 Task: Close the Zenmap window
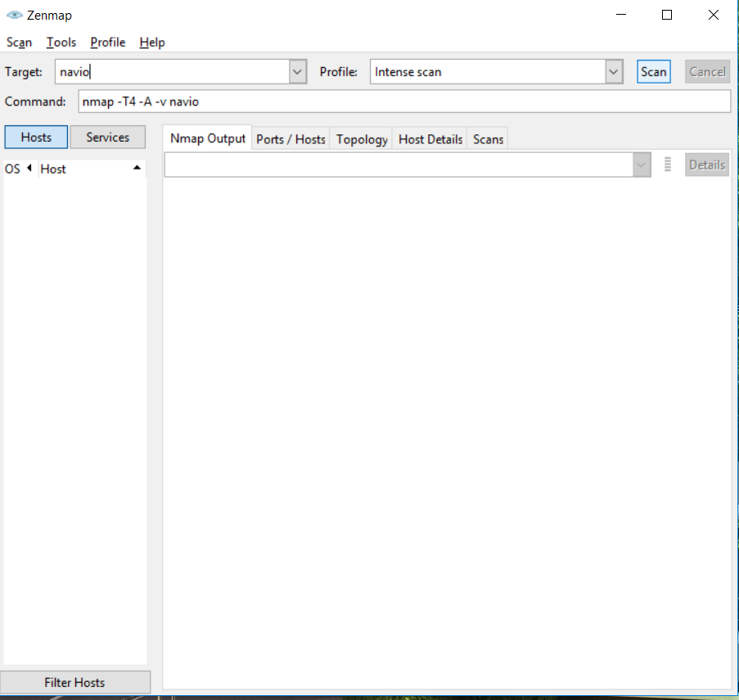(x=714, y=15)
